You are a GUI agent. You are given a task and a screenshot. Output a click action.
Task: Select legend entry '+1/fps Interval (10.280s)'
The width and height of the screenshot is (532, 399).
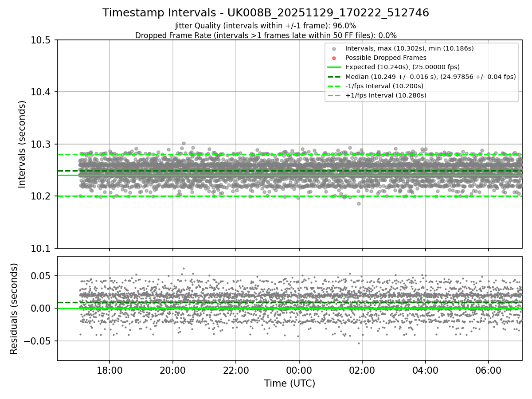[x=386, y=95]
